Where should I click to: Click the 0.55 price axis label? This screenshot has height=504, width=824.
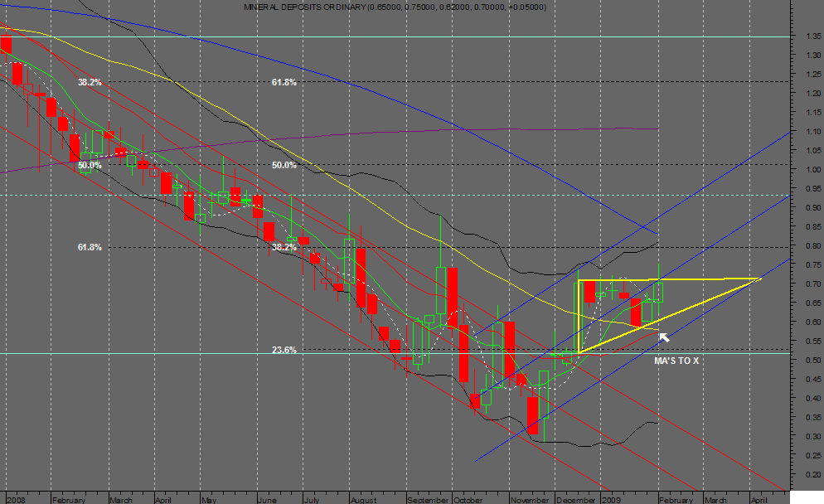813,341
